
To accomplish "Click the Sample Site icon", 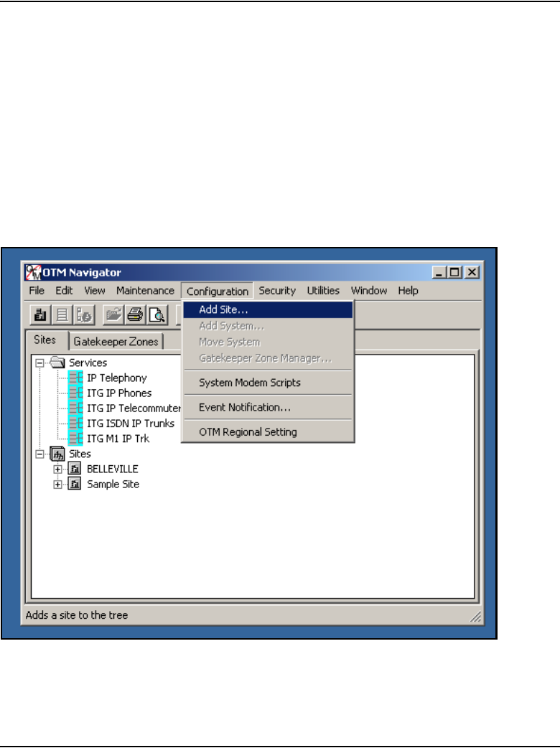I will click(x=75, y=485).
